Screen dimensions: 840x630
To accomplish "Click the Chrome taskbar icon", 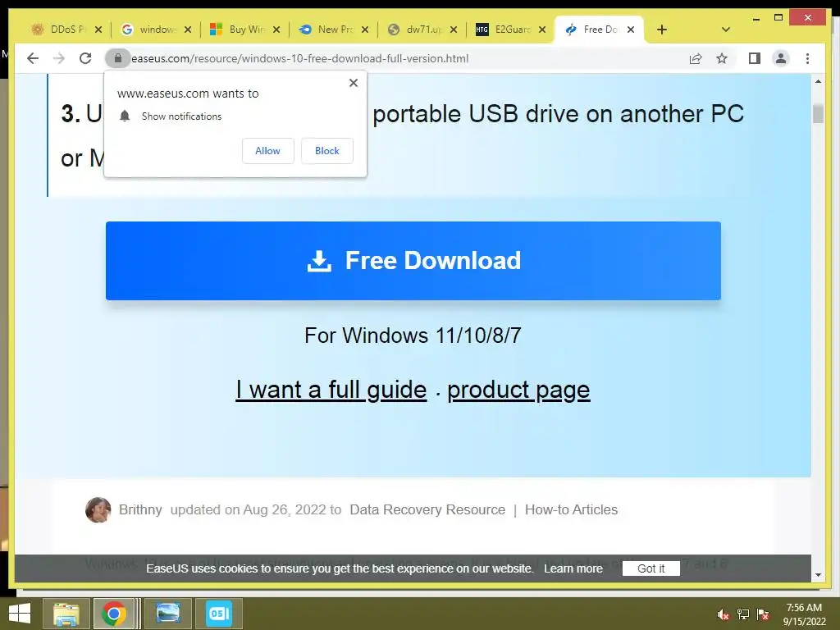I will [113, 614].
